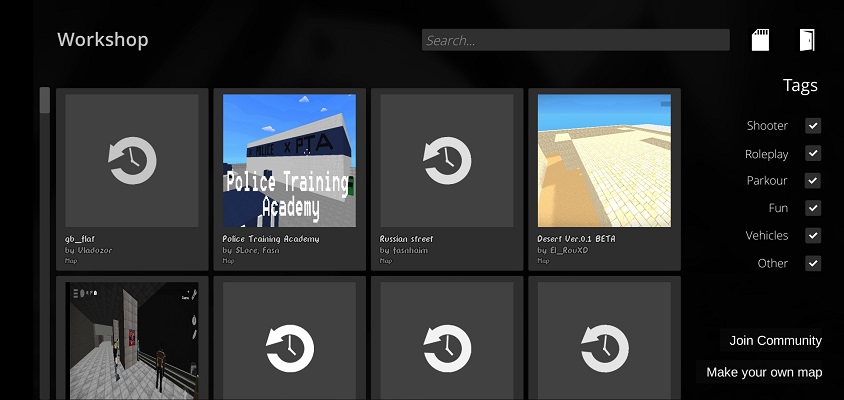The width and height of the screenshot is (844, 400).
Task: Click the Make your own map button
Action: pyautogui.click(x=764, y=372)
